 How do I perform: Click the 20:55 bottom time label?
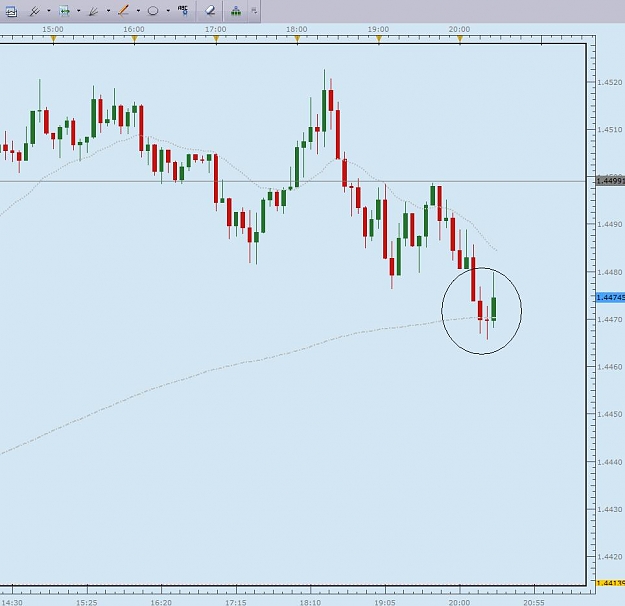pyautogui.click(x=534, y=602)
